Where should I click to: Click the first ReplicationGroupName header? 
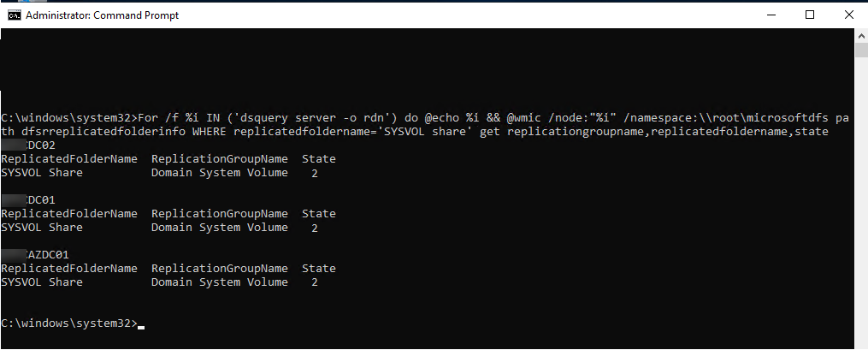[220, 159]
